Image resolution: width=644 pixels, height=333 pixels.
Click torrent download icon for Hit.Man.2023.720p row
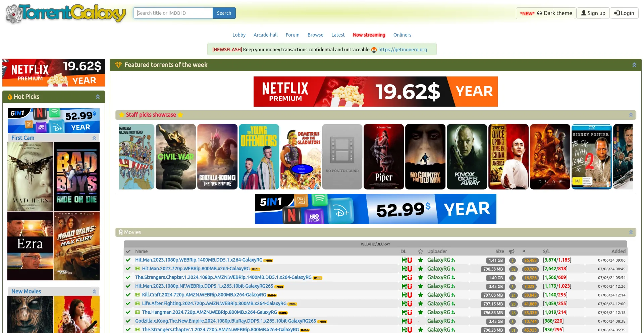(404, 269)
